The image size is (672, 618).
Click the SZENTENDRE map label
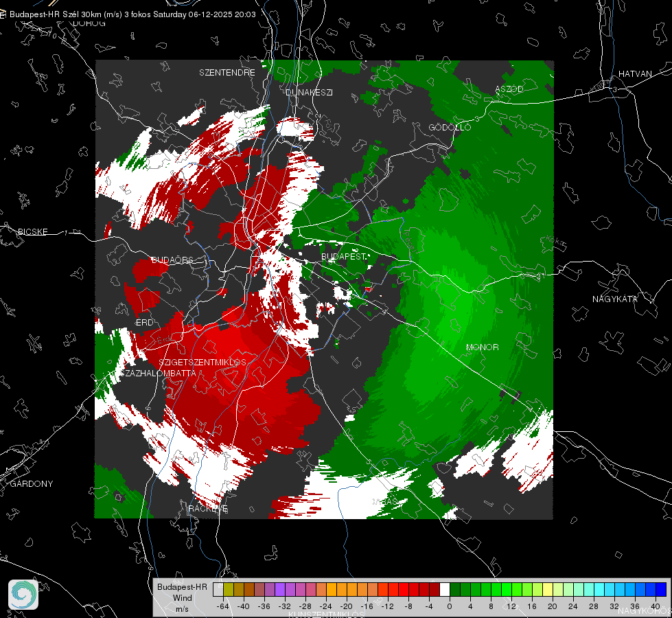pos(227,73)
